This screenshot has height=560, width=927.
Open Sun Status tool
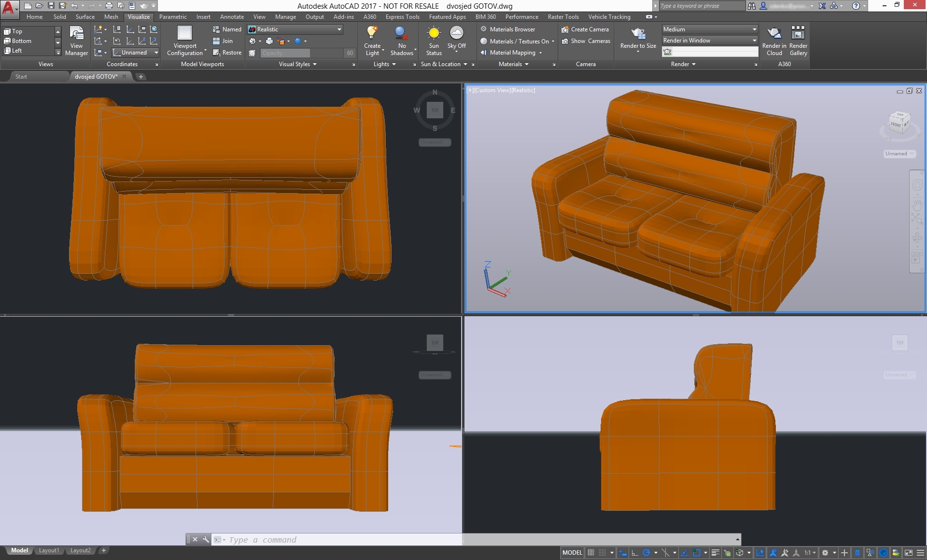coord(434,33)
